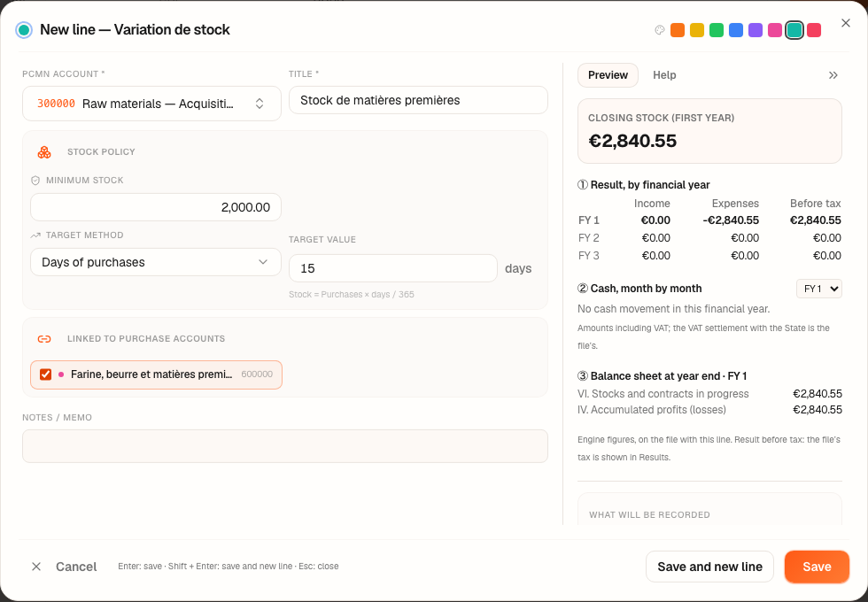Screen dimensions: 868x602
Task: Click the FY 1 expenses -€2,840.55 cell
Action: pos(731,220)
